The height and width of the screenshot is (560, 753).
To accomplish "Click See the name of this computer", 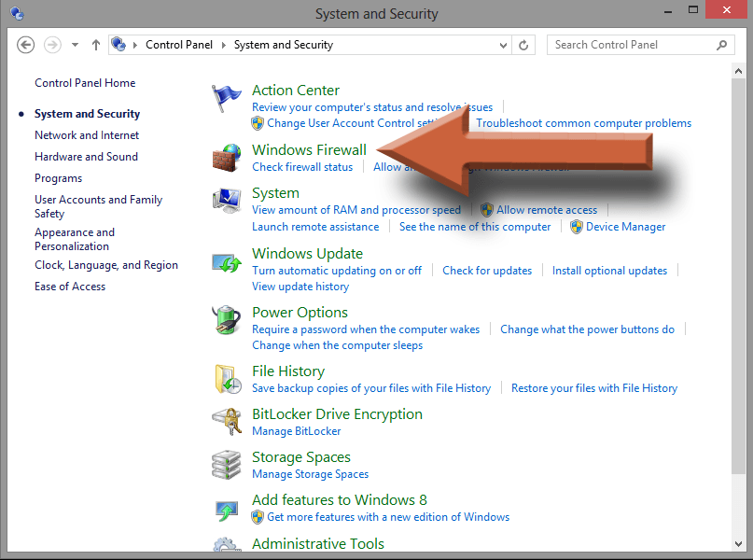I will (474, 227).
